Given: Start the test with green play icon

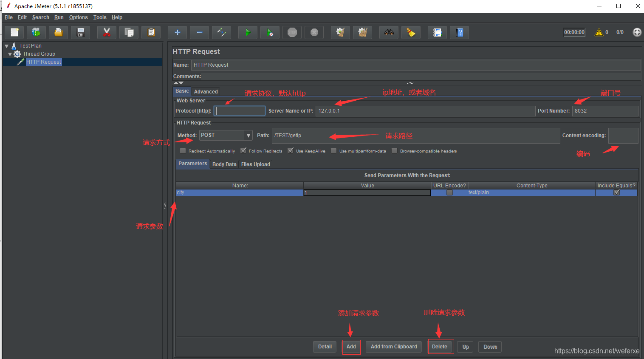Looking at the screenshot, I should 248,32.
